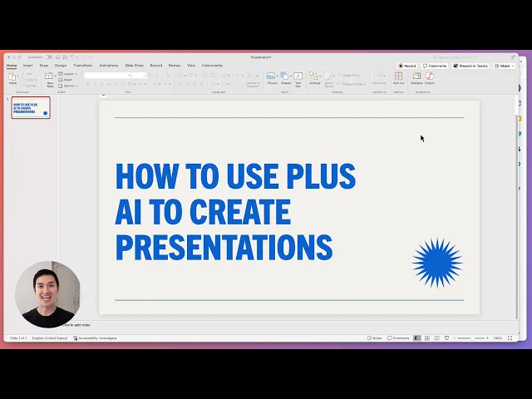Click the Normal view icon in status bar
This screenshot has width=532, height=399.
[417, 338]
